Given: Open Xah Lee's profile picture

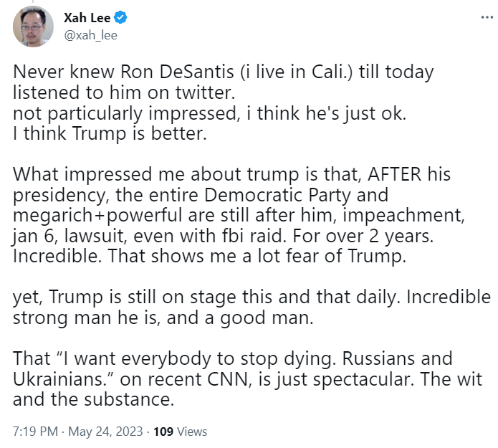Looking at the screenshot, I should pyautogui.click(x=33, y=27).
